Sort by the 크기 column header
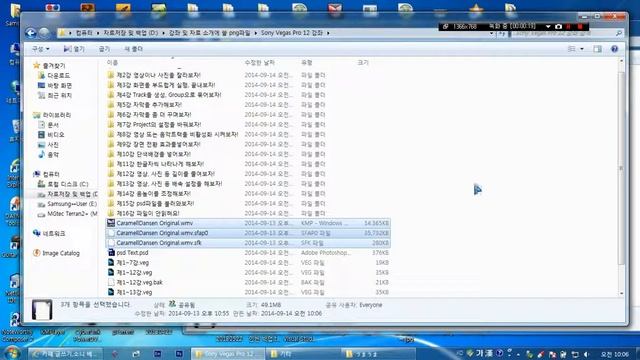Viewport: 640px width, 360px height. (x=363, y=62)
